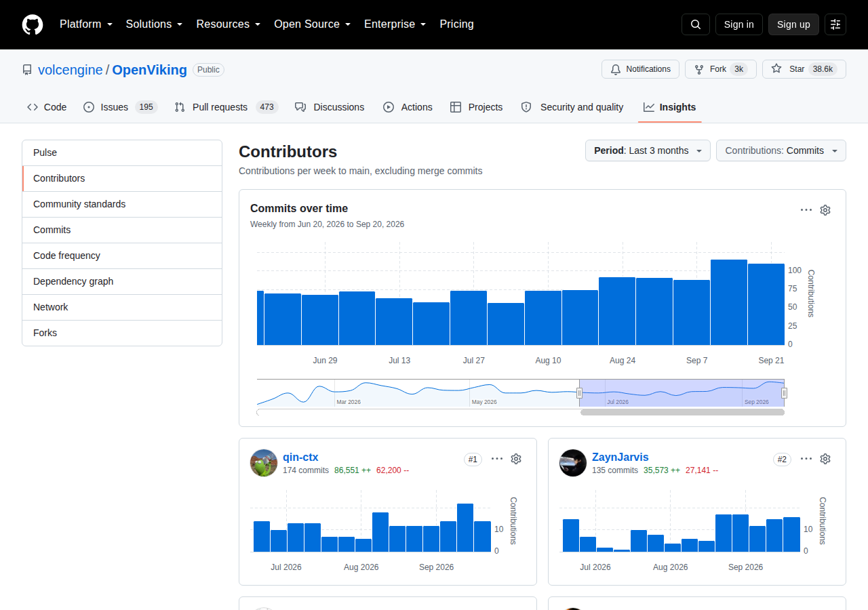Screen dimensions: 868x610
Task: Click the header appearance settings icon
Action: tap(835, 24)
